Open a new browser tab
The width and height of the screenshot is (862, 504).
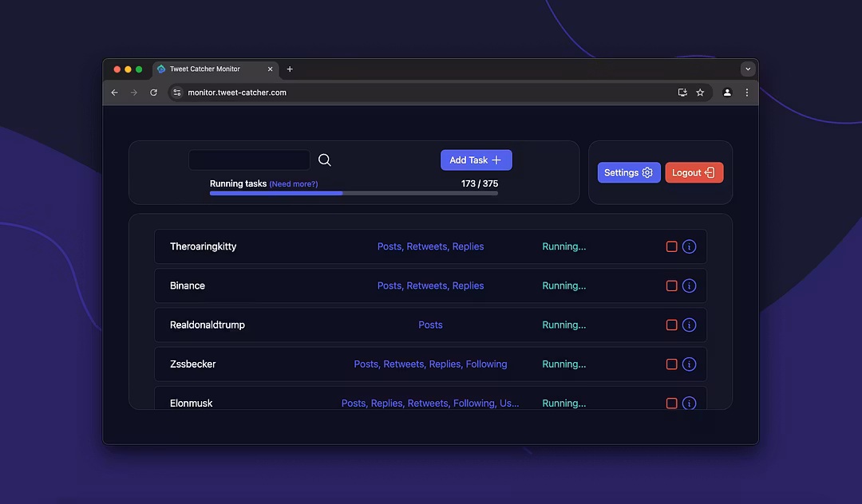[x=290, y=69]
